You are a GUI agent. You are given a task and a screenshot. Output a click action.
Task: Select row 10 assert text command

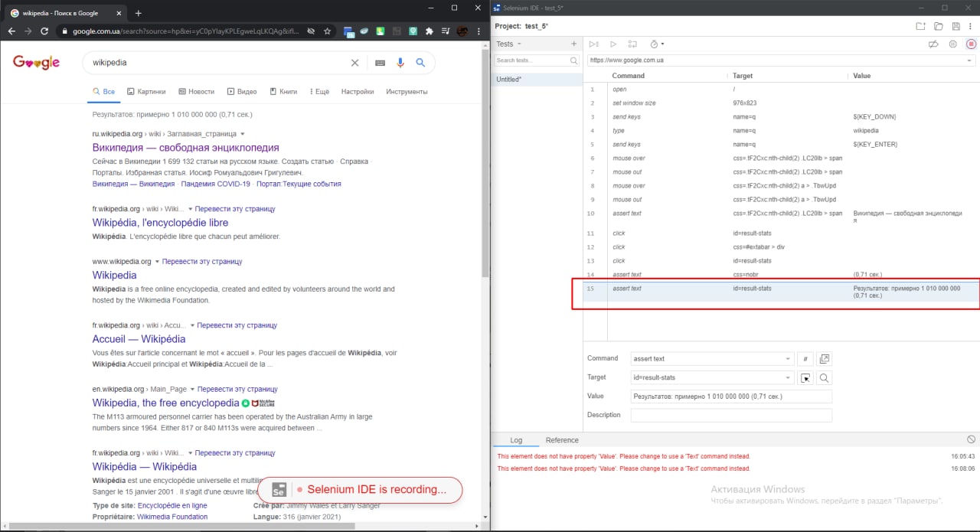(x=781, y=217)
